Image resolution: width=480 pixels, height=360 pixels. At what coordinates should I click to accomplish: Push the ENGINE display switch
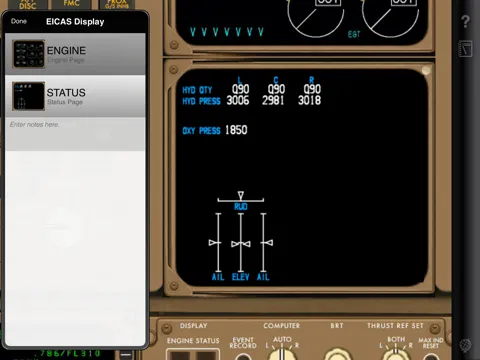(x=179, y=355)
